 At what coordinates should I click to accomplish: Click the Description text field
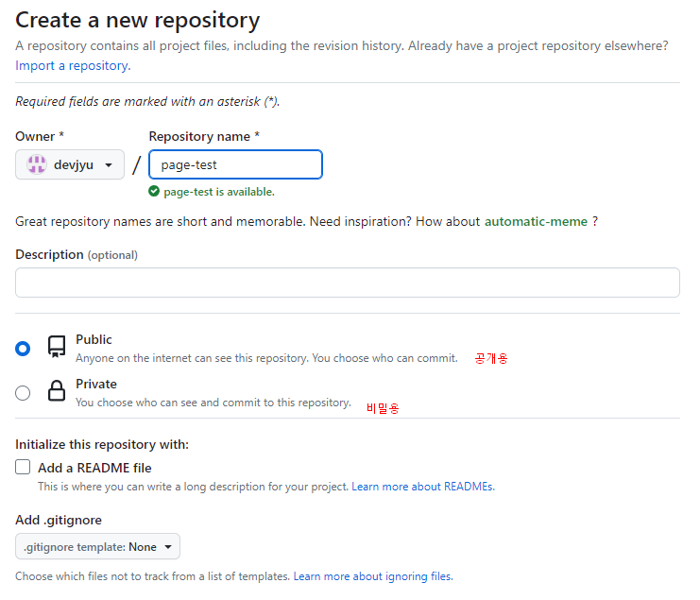pos(348,283)
